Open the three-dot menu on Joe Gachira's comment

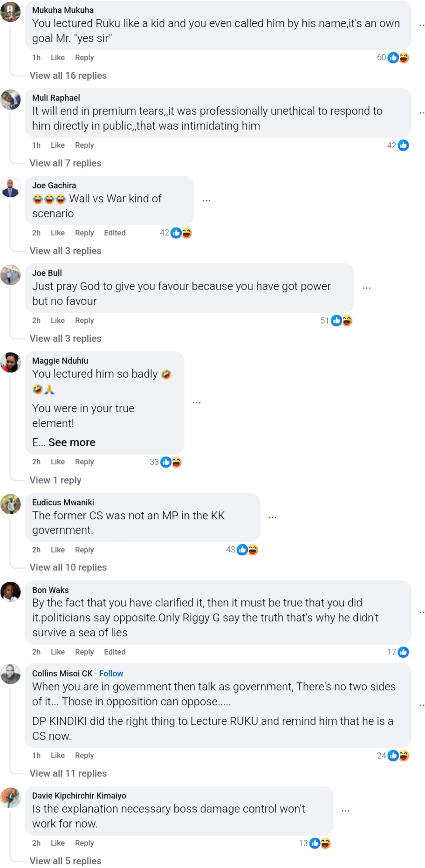(x=206, y=200)
